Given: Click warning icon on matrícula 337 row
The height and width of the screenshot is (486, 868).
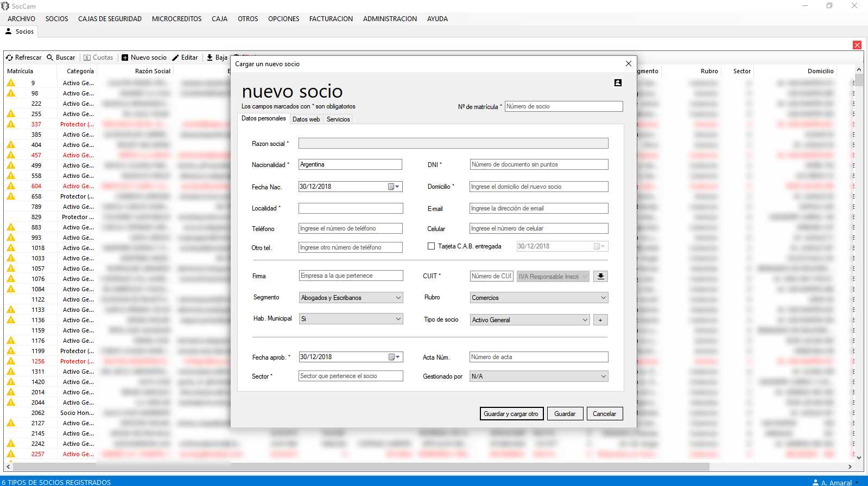Looking at the screenshot, I should click(x=11, y=124).
